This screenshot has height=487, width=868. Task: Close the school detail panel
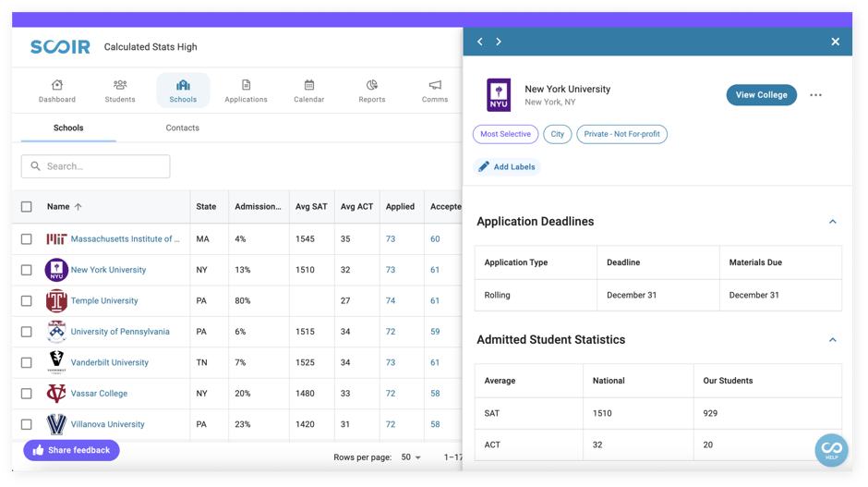tap(836, 42)
